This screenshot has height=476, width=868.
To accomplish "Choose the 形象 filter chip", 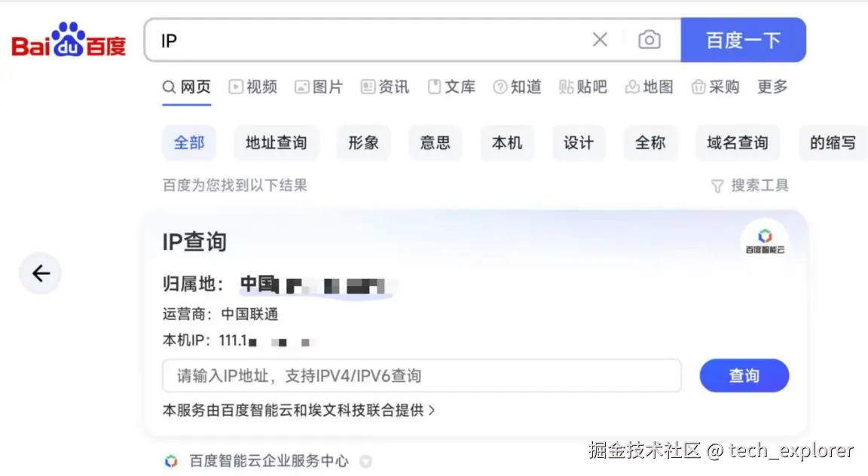I will [363, 143].
